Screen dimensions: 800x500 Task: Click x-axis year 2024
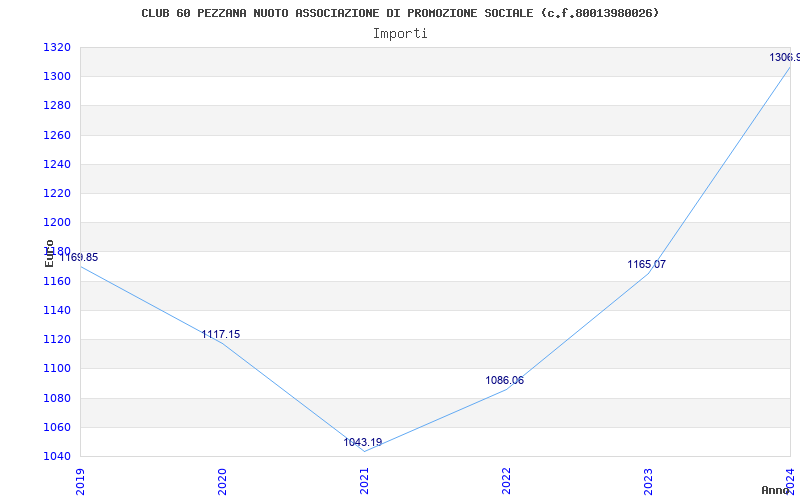pyautogui.click(x=790, y=481)
